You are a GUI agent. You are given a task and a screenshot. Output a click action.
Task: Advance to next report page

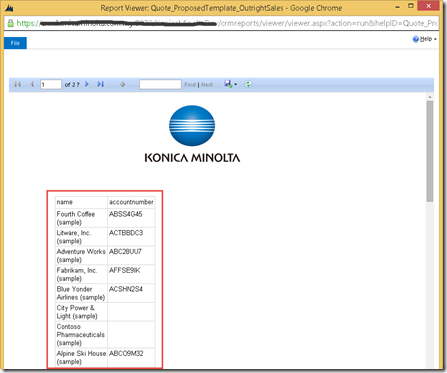pyautogui.click(x=87, y=84)
